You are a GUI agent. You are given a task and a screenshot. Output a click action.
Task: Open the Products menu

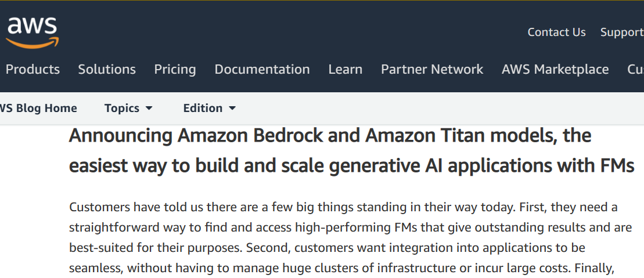click(x=33, y=70)
